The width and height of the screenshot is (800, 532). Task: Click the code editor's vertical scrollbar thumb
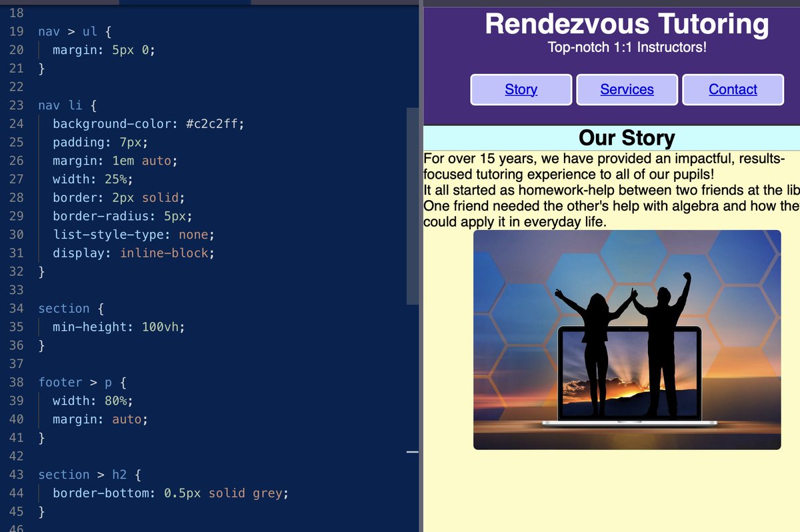click(x=413, y=207)
